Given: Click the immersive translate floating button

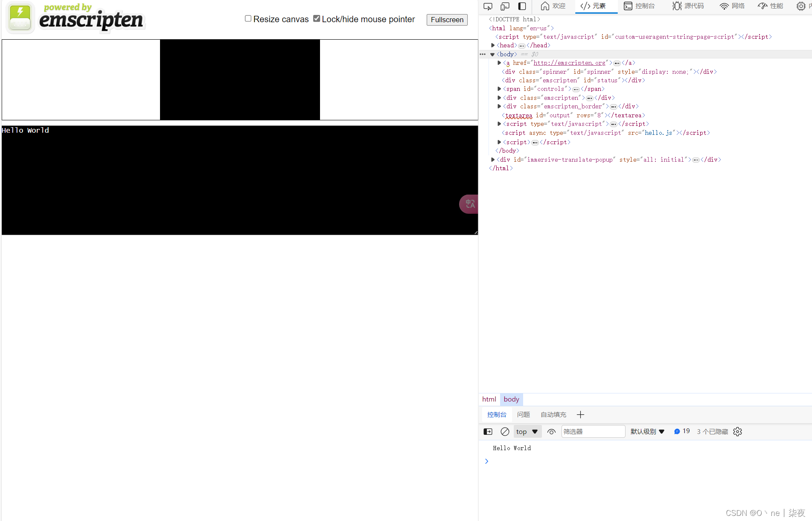Looking at the screenshot, I should tap(469, 204).
